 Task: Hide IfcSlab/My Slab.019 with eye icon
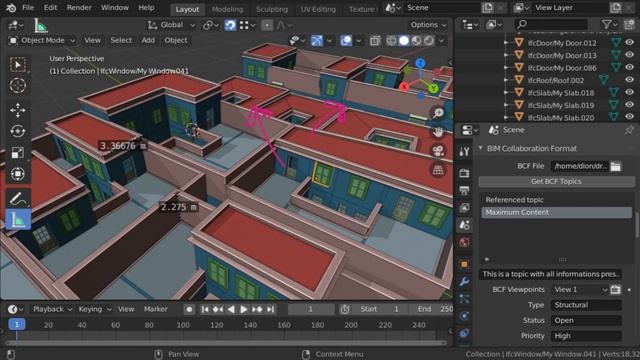pos(629,105)
